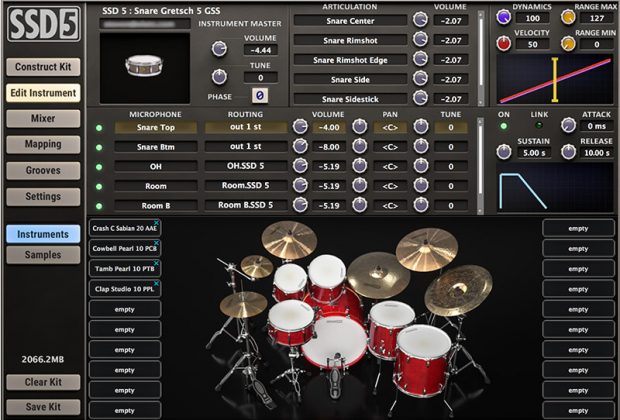Remove Crash C Sabian slot with X

155,223
